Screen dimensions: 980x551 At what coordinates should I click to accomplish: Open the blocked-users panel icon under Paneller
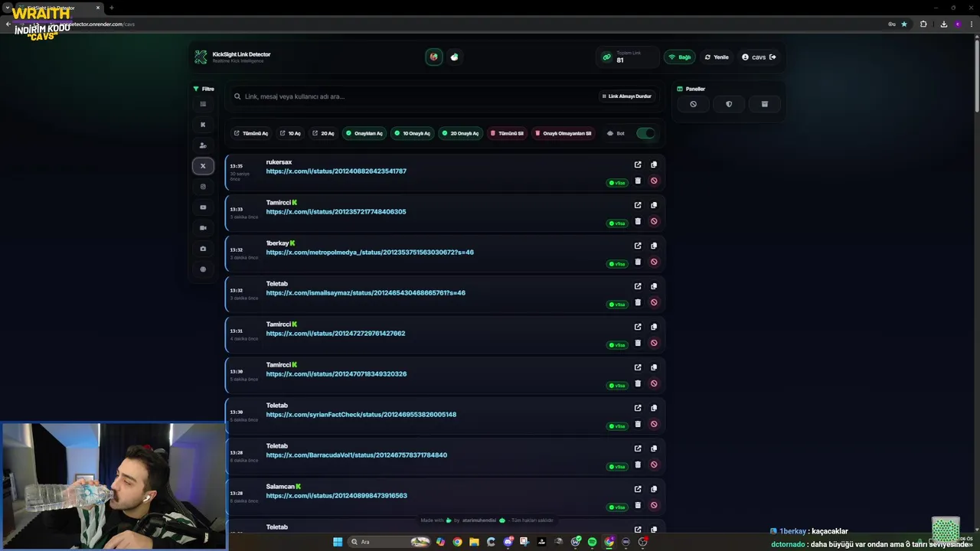[693, 104]
